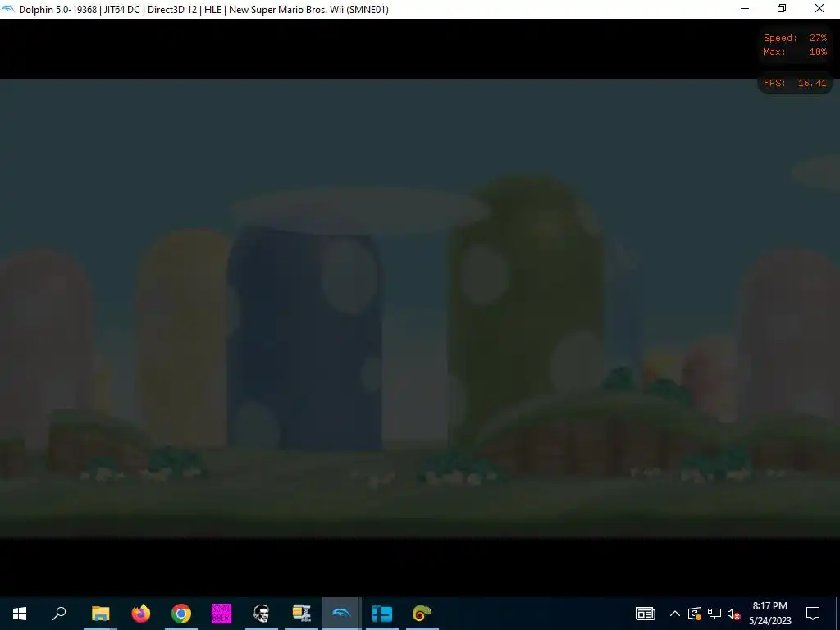
Task: Launch Firefox from the taskbar
Action: pos(141,614)
